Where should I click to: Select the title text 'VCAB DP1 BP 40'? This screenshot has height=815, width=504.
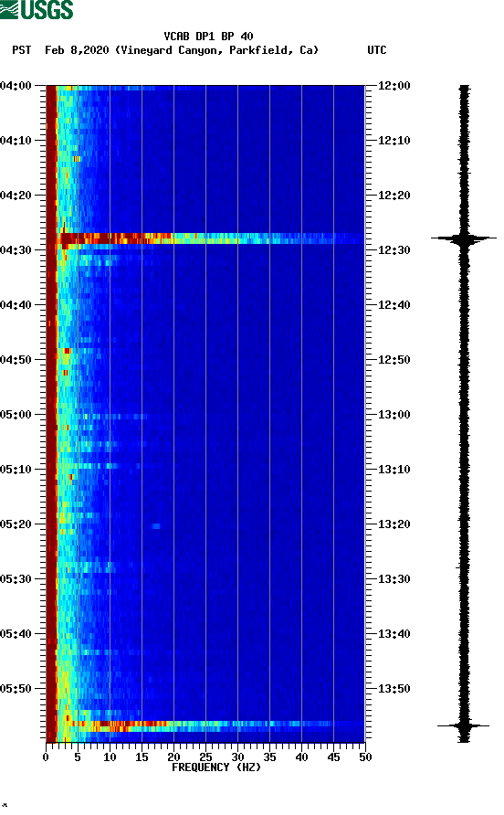[208, 37]
